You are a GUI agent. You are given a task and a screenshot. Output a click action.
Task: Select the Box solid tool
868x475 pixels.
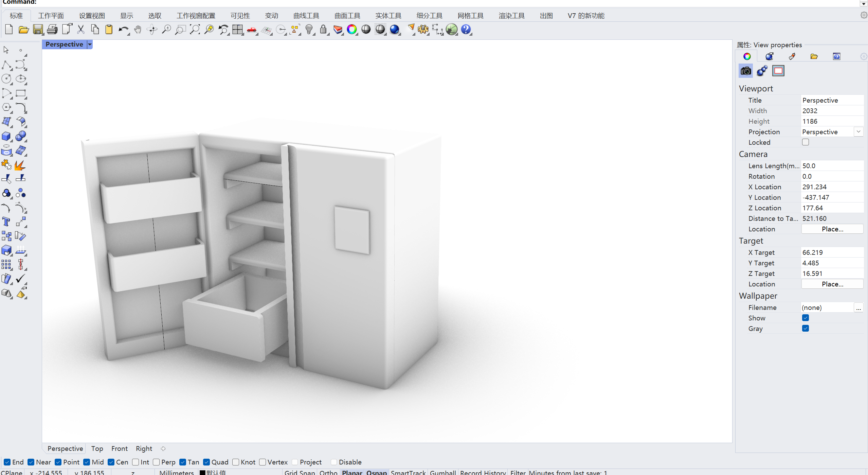(x=6, y=136)
